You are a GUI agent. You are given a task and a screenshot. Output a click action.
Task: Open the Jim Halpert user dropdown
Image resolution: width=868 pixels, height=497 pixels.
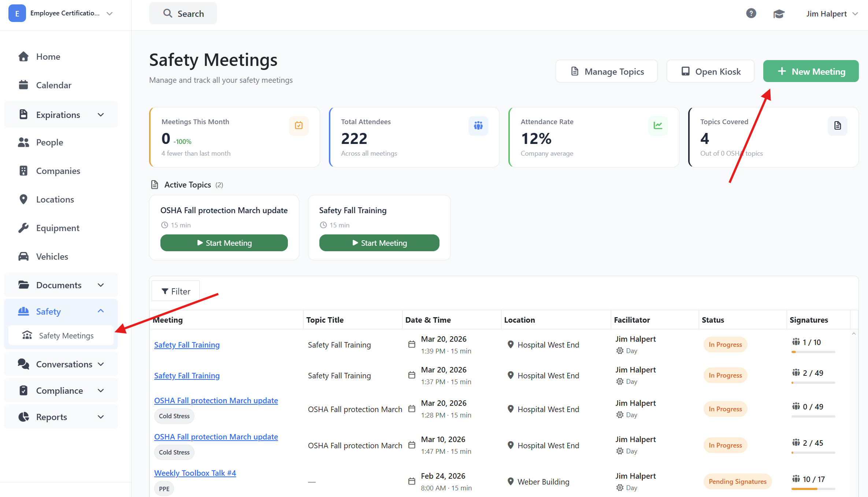point(831,14)
